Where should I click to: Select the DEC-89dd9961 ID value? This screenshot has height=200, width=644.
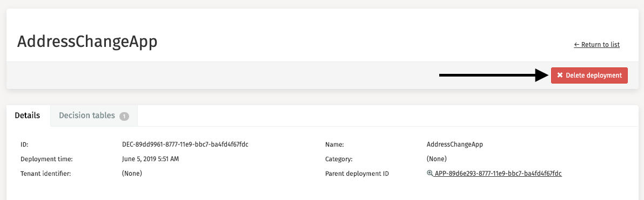[185, 144]
